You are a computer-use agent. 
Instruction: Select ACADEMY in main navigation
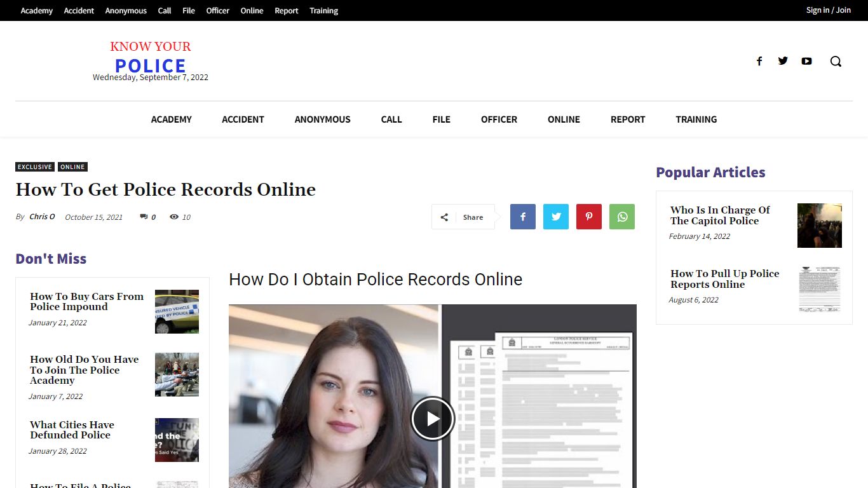coord(172,119)
